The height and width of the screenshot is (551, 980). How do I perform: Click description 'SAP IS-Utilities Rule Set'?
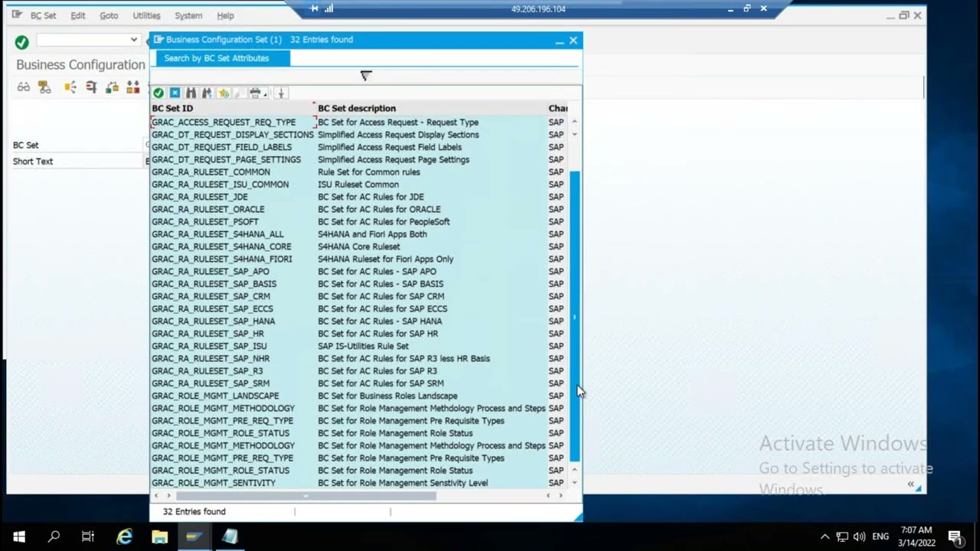pyautogui.click(x=363, y=346)
